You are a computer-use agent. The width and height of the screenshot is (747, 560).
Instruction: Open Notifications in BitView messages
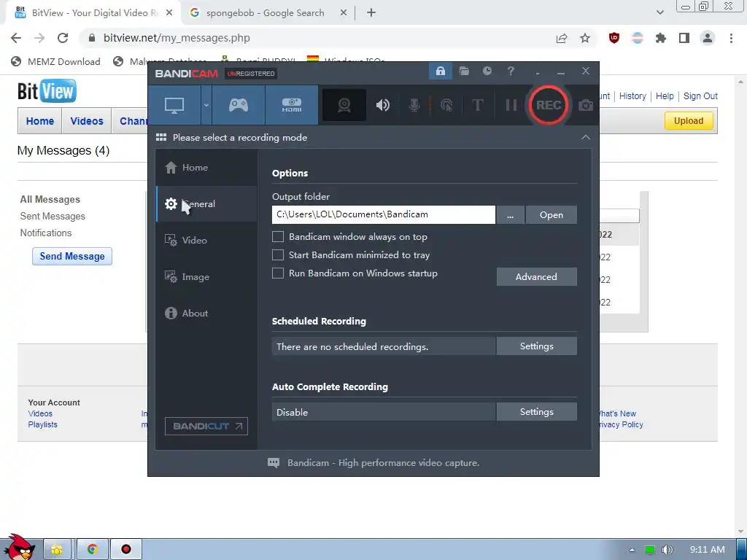46,233
